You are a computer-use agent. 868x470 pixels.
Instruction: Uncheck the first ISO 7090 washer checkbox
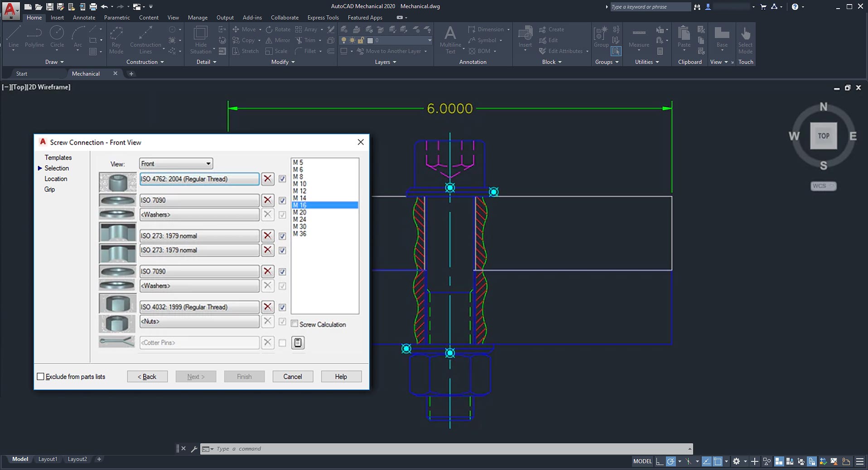282,201
